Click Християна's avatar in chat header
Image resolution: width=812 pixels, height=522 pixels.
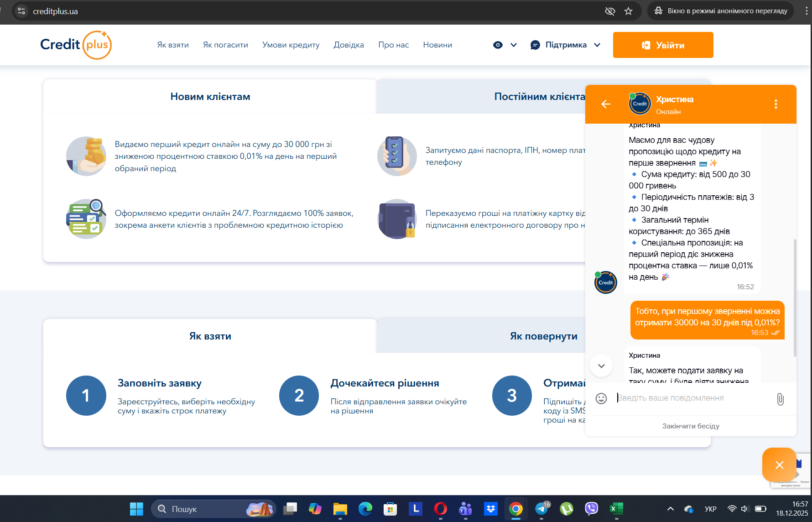point(640,104)
